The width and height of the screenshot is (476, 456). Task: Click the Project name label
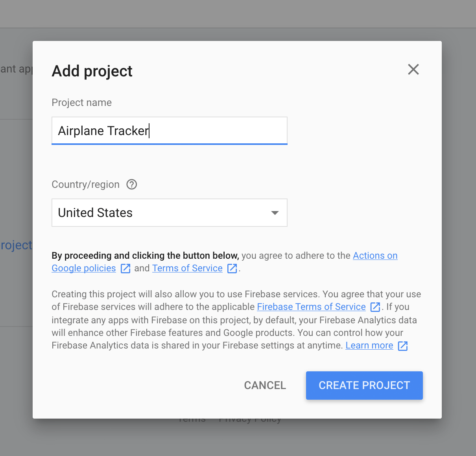click(82, 102)
